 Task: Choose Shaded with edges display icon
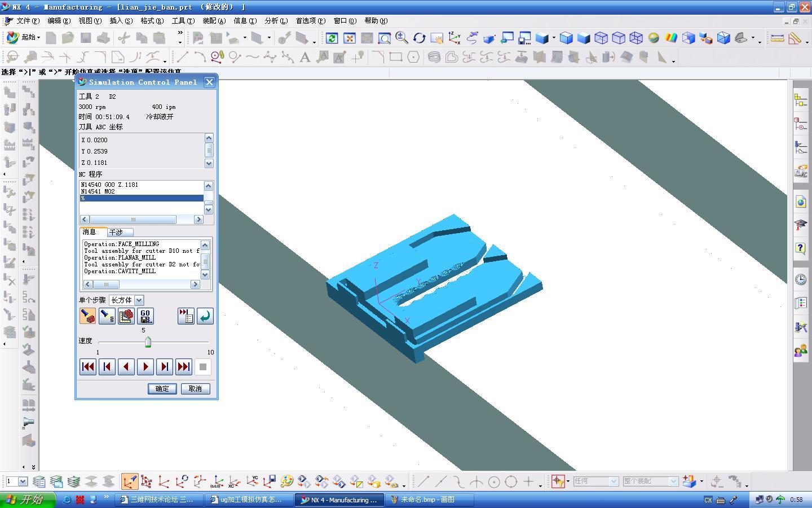tap(566, 38)
